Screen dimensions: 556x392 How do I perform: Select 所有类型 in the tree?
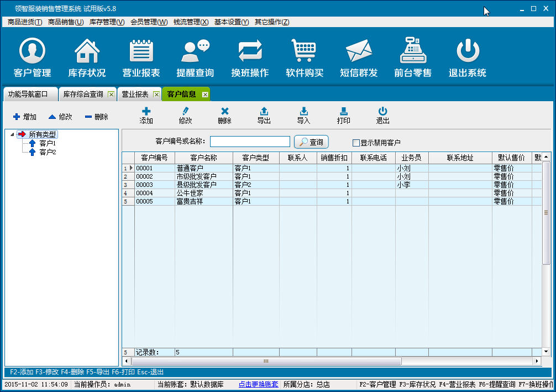[x=42, y=134]
